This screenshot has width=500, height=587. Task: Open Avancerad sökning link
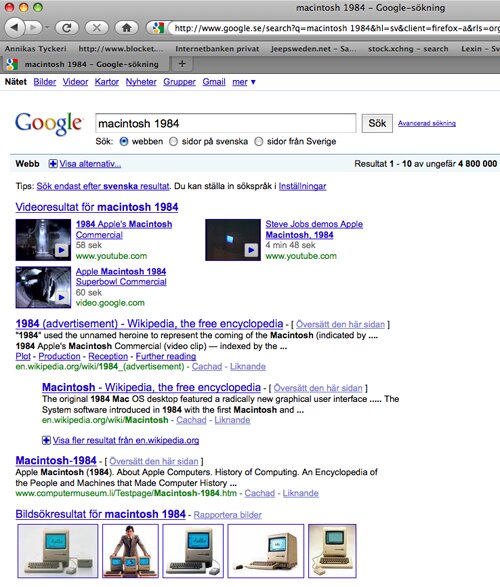(427, 123)
